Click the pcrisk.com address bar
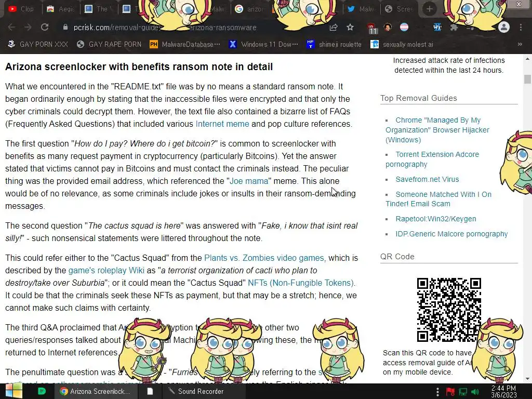Screen dimensions: 532x399 [x=190, y=28]
